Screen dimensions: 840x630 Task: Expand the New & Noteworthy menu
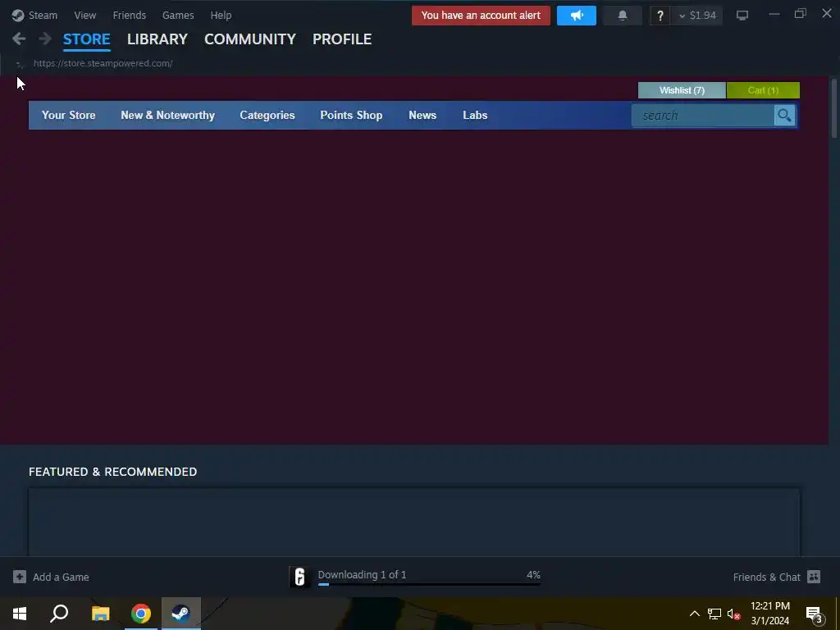click(x=167, y=115)
